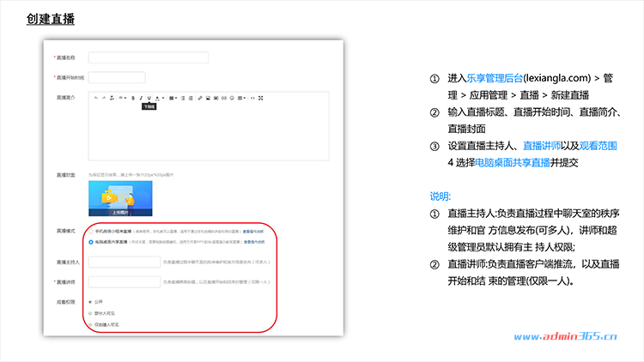The image size is (644, 362).
Task: Click the 直播讲师 highlighted link text
Action: pyautogui.click(x=542, y=146)
